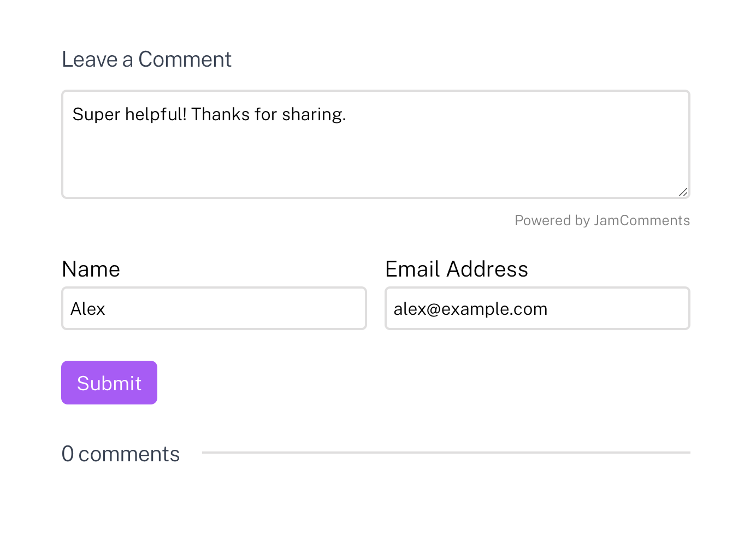
Task: Click the textarea resize handle icon
Action: point(683,192)
